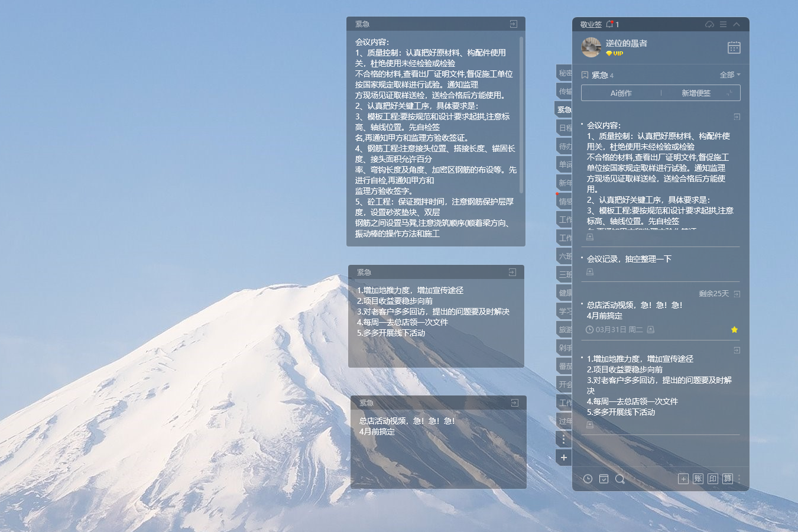Open the calculator (算) tool
Viewport: 798px width, 532px height.
pyautogui.click(x=727, y=479)
